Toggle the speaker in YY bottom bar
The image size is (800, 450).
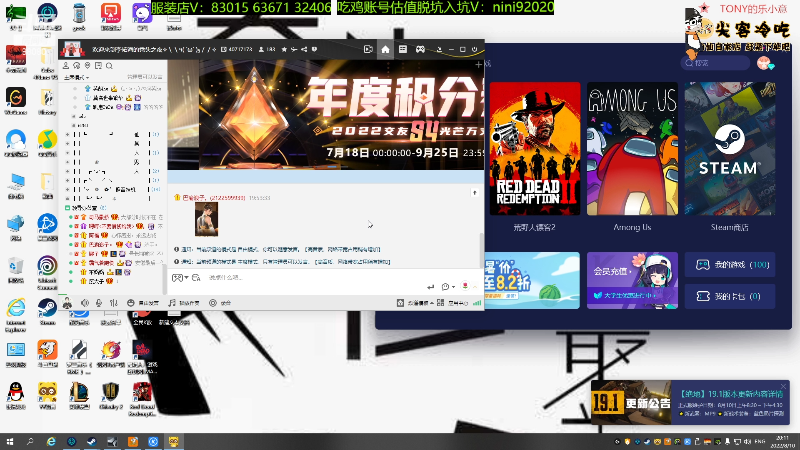(x=85, y=303)
